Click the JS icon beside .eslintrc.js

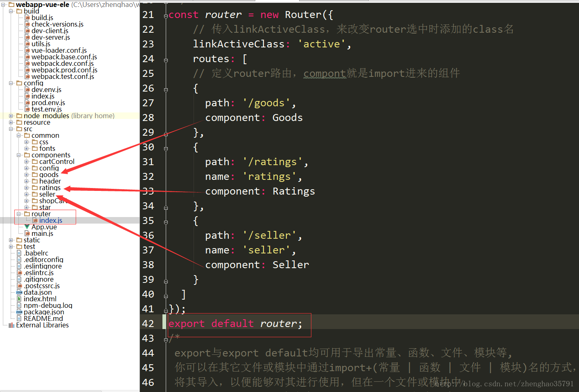click(x=19, y=273)
